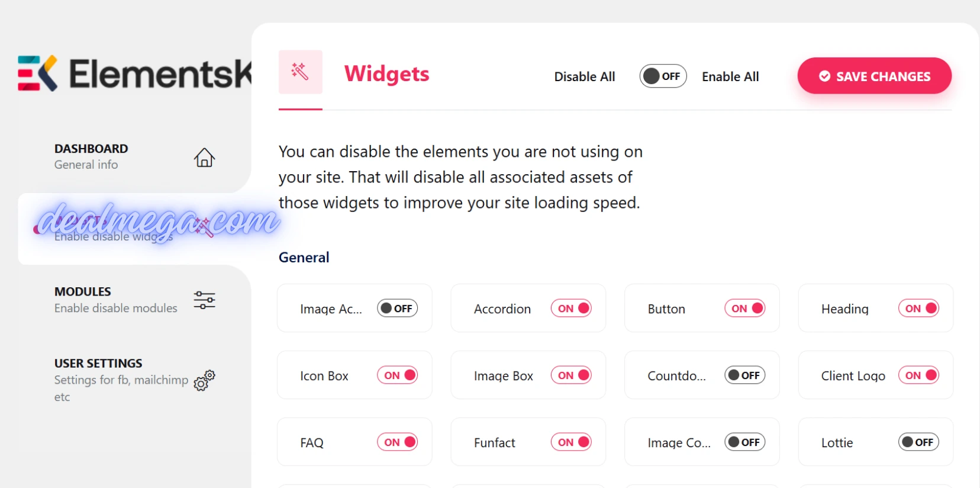Click the Widgets magic wand icon
Image resolution: width=980 pixels, height=488 pixels.
[x=300, y=72]
